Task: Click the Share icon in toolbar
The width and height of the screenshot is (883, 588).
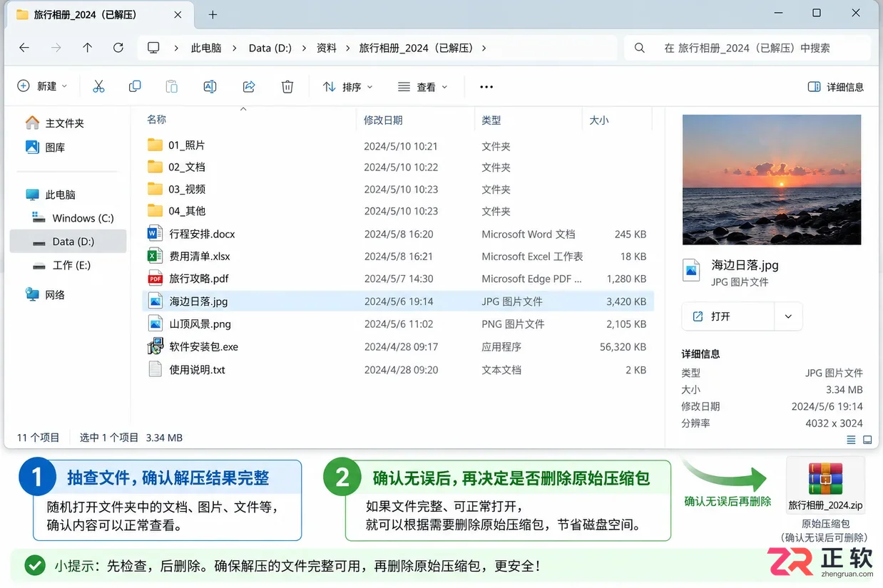Action: (249, 86)
